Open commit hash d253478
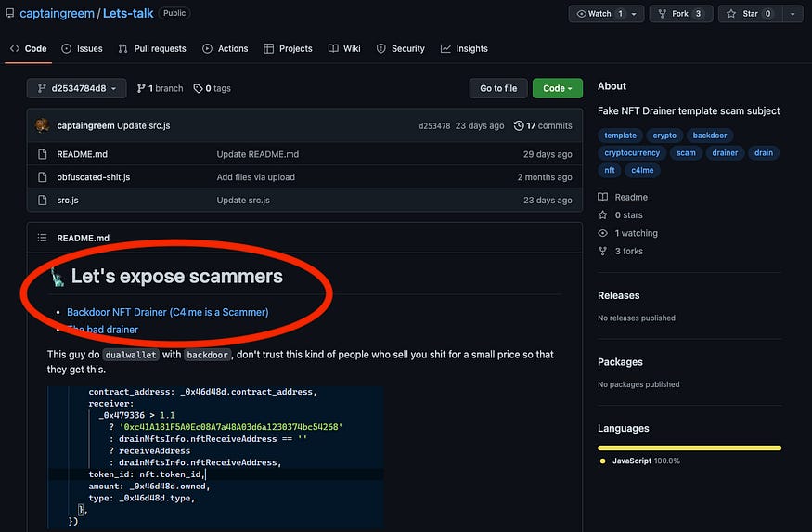 point(434,126)
